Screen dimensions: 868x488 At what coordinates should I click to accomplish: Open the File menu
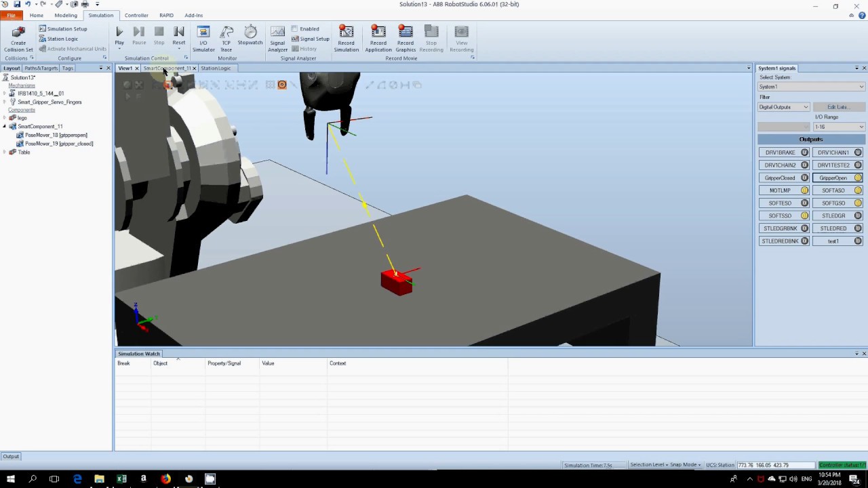coord(12,15)
